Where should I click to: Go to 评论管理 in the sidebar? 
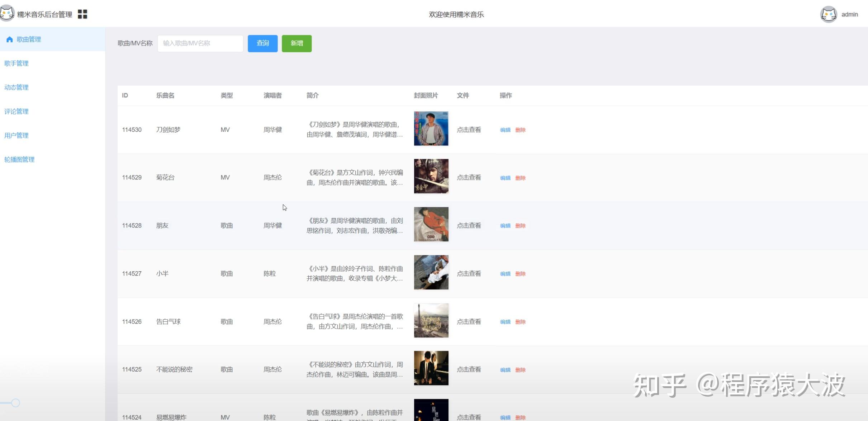point(16,111)
